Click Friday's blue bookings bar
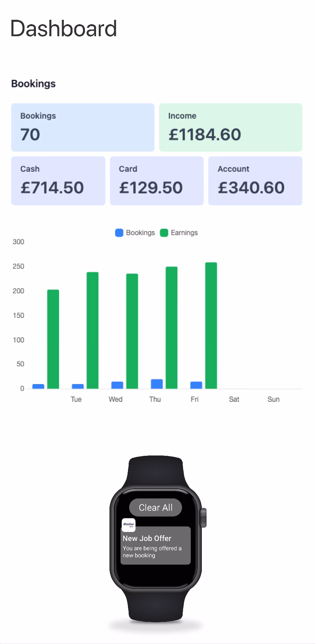 click(x=196, y=385)
